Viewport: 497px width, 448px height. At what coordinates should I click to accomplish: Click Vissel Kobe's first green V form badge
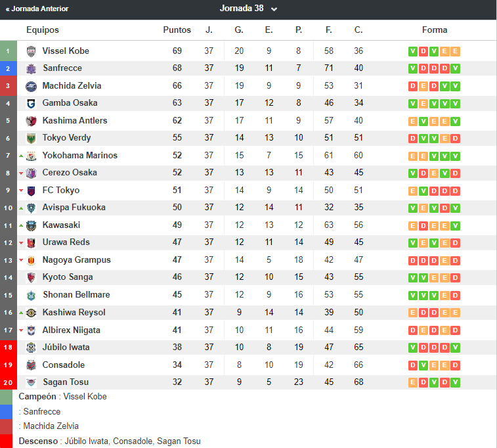click(x=413, y=51)
